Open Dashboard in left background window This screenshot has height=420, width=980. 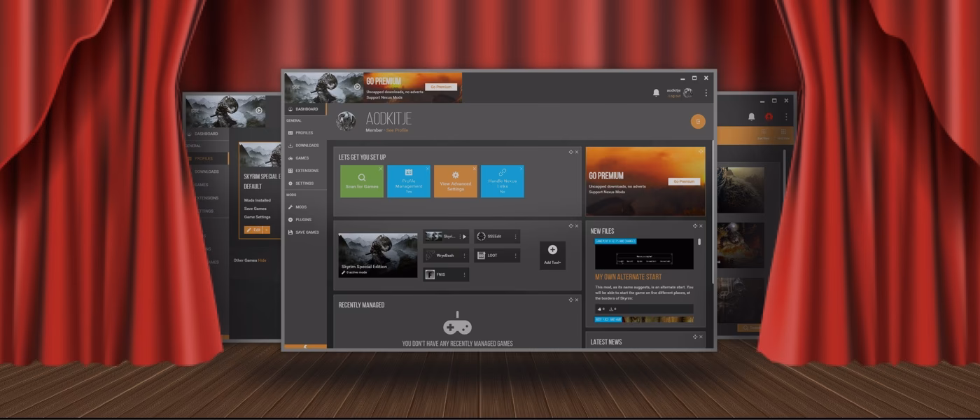click(x=206, y=134)
